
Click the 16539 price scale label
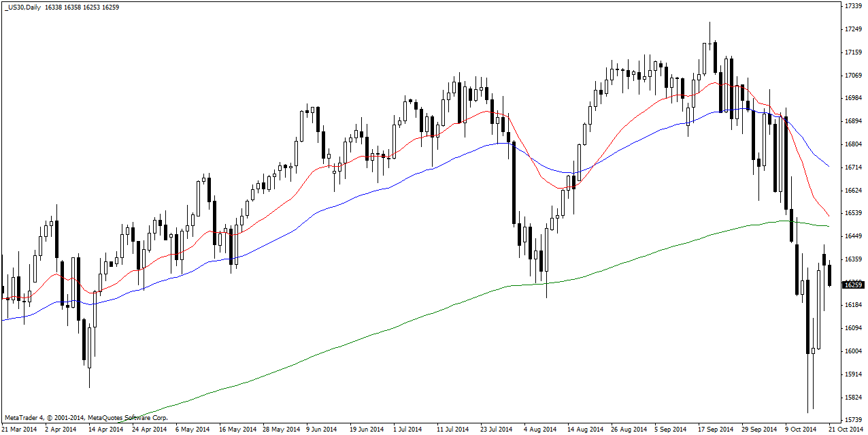pos(854,213)
